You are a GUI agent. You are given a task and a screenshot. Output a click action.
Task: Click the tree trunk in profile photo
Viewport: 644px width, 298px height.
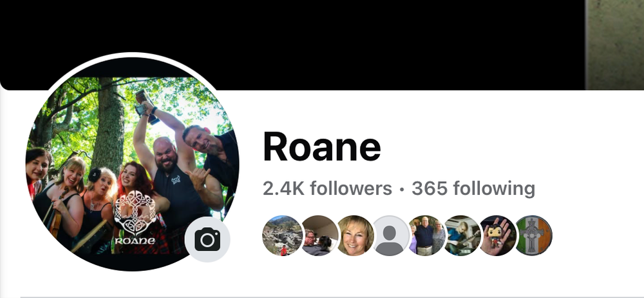tap(108, 123)
